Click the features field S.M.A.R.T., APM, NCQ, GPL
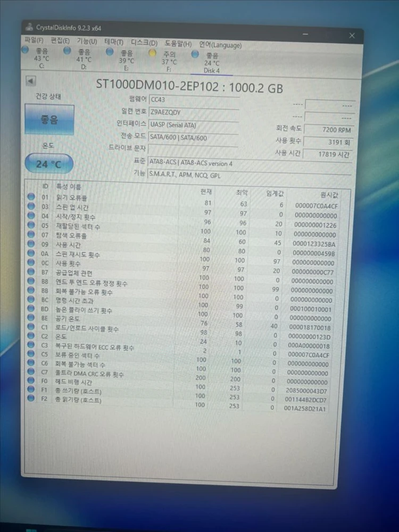 pos(249,175)
